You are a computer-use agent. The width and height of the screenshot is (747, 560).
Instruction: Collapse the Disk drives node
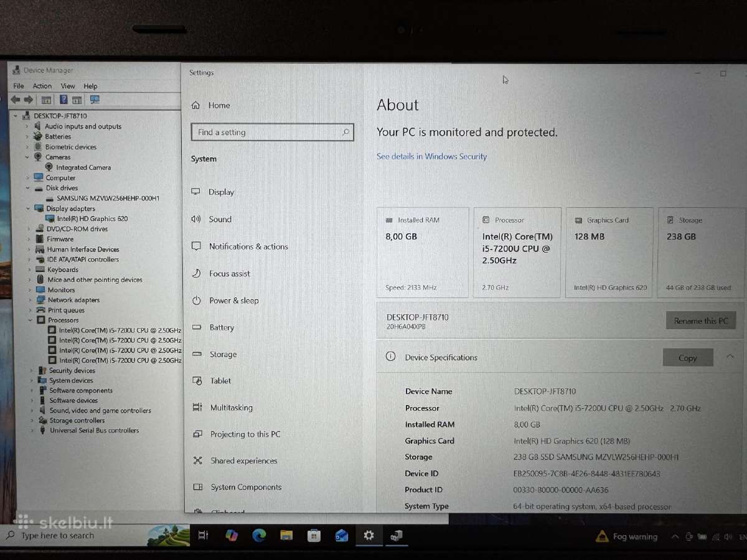point(28,188)
